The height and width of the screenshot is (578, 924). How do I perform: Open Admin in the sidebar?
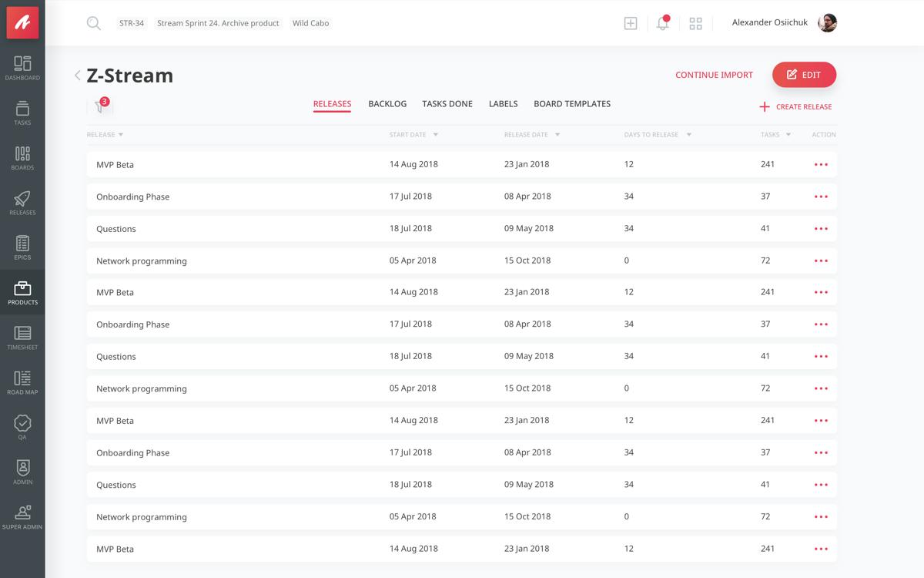[x=22, y=472]
